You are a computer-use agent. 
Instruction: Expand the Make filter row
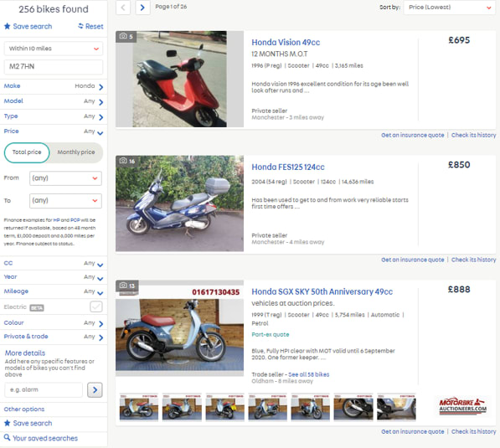pyautogui.click(x=54, y=86)
